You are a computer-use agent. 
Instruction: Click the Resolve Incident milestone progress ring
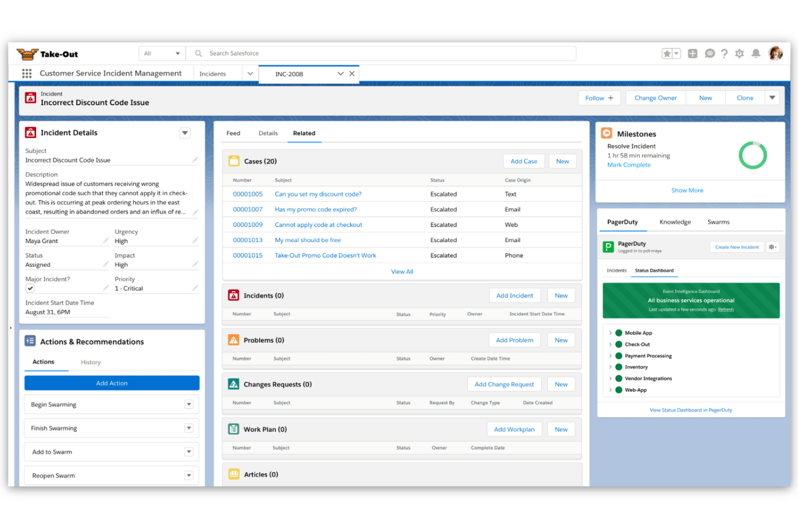tap(753, 155)
